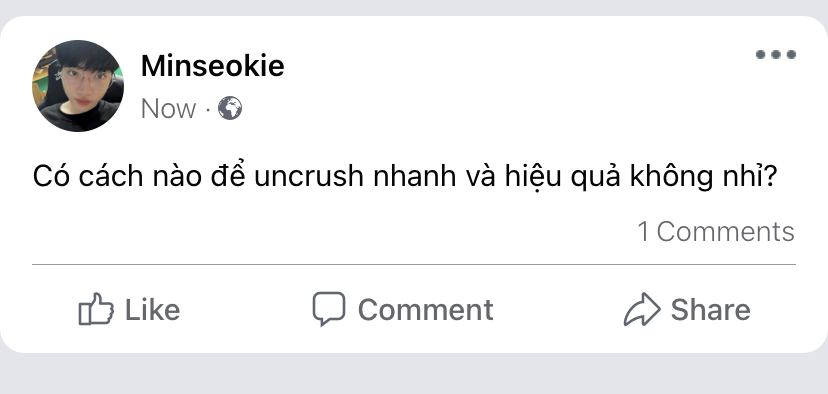Image resolution: width=828 pixels, height=394 pixels.
Task: Click the Comment button label
Action: point(426,309)
